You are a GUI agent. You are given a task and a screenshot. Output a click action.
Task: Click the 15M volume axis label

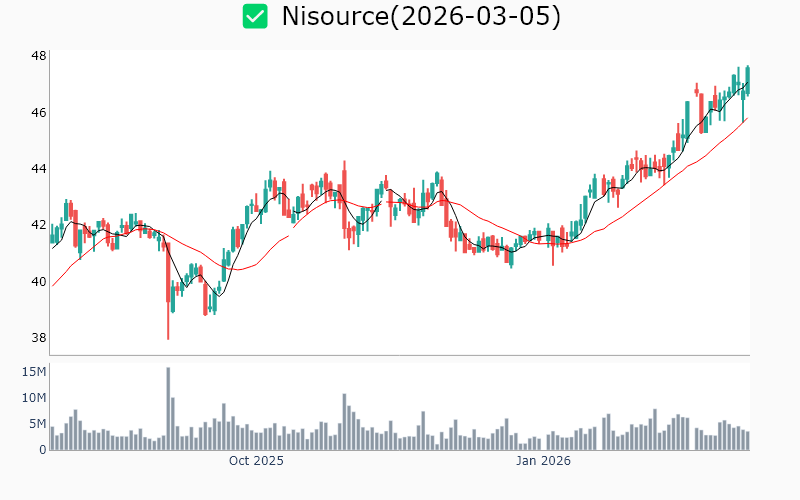click(x=34, y=372)
